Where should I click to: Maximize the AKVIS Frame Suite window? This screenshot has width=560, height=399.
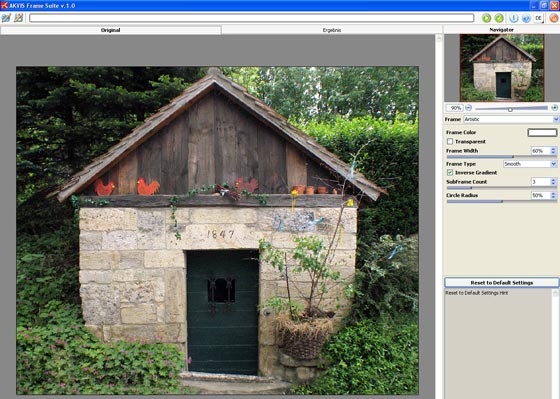pos(544,5)
